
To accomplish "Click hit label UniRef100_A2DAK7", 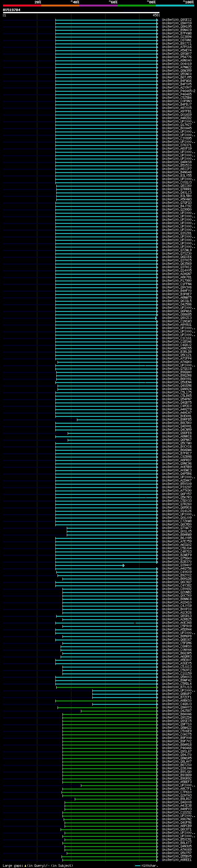I will point(177,481).
